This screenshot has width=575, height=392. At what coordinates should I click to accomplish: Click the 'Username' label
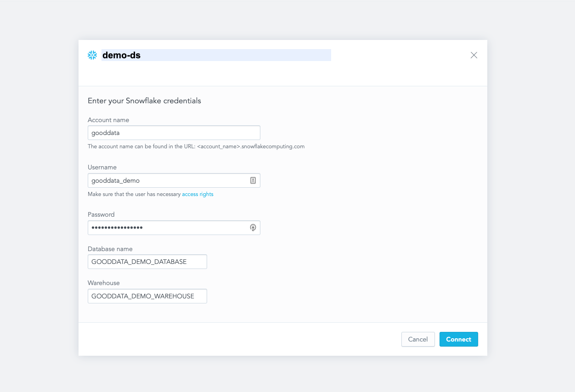tap(102, 167)
